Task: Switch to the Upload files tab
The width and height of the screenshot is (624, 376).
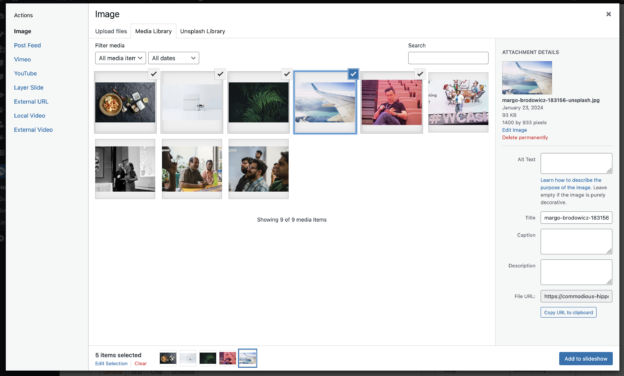Action: [x=111, y=31]
